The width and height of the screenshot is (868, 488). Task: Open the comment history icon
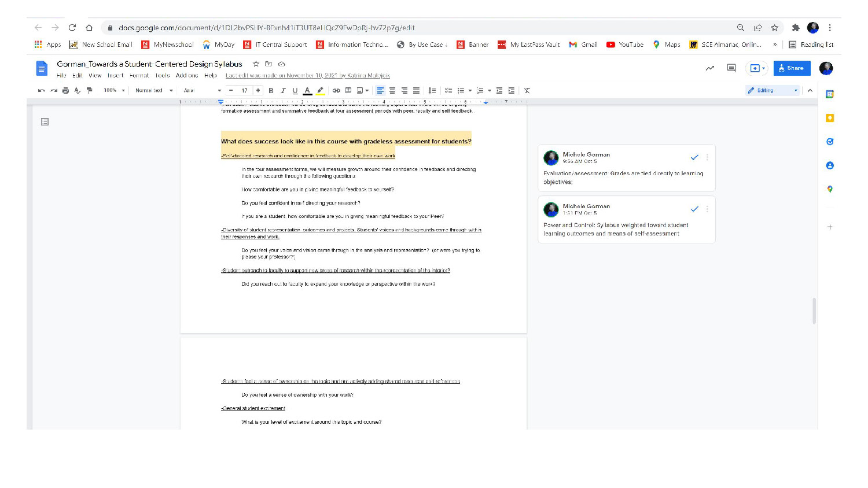[x=731, y=68]
